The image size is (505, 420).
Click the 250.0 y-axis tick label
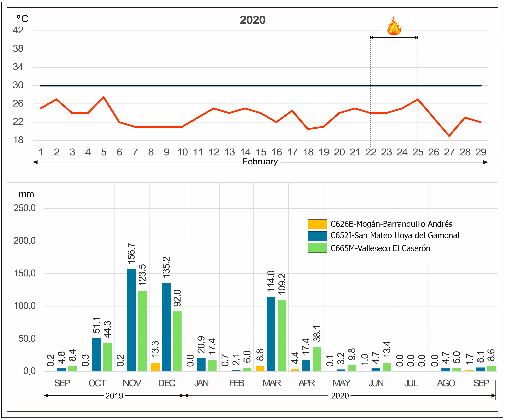pyautogui.click(x=24, y=208)
